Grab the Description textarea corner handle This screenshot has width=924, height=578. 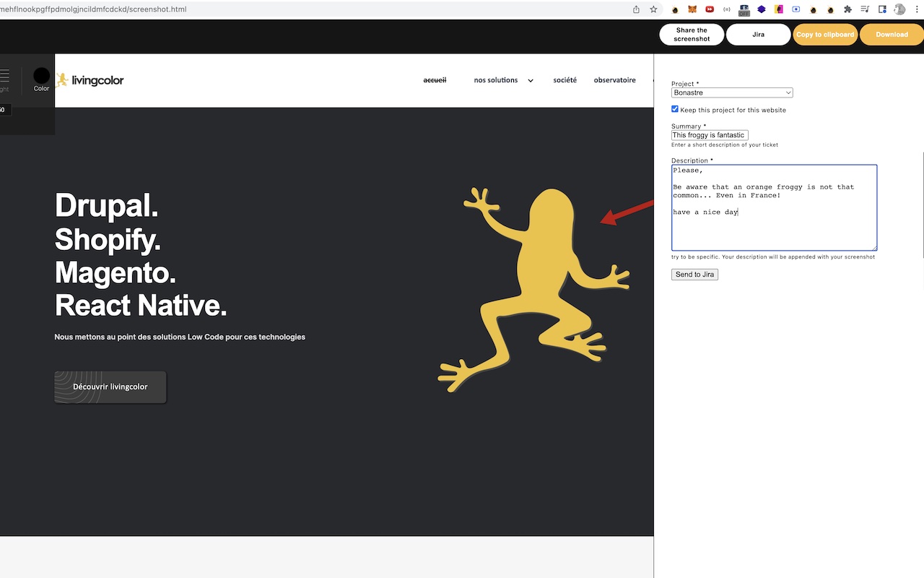(873, 248)
